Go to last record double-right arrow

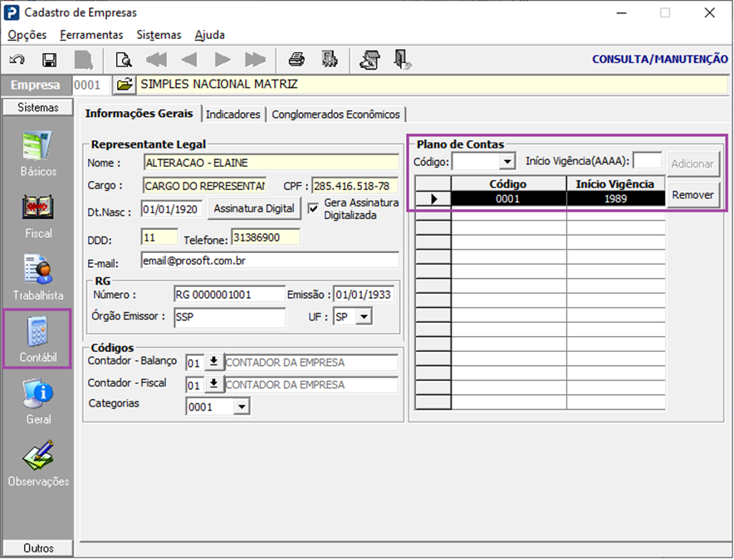pos(255,60)
